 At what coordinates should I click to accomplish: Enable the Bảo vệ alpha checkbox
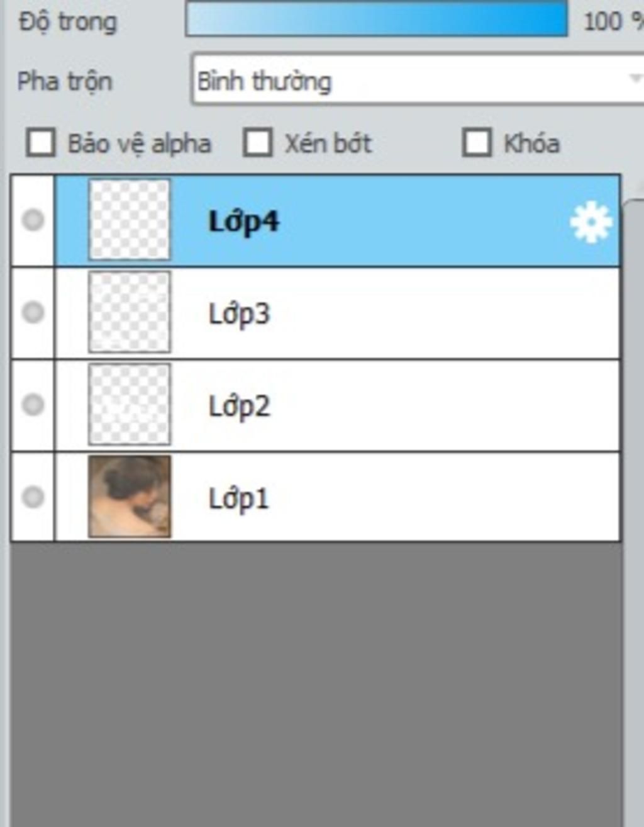(x=41, y=142)
